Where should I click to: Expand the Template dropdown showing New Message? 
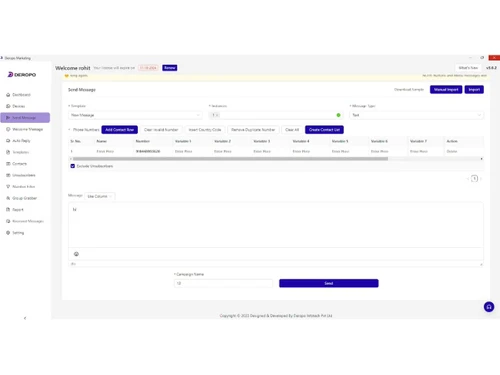(x=135, y=115)
